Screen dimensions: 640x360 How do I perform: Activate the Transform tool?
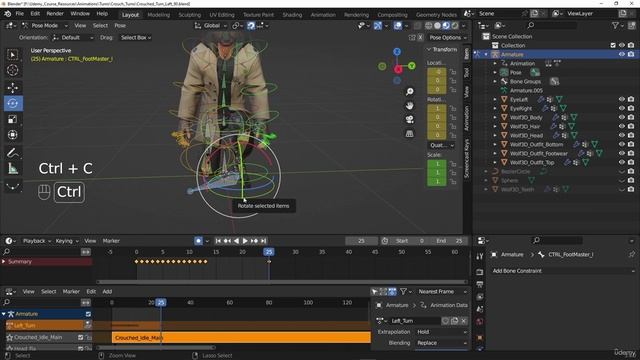tap(13, 135)
